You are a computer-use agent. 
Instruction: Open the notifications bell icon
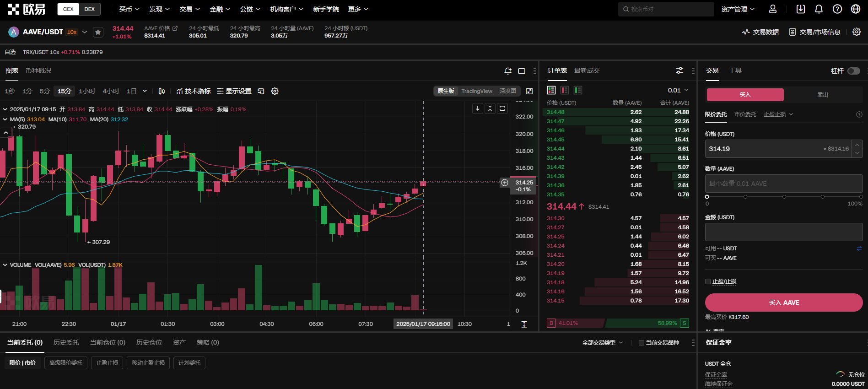tap(819, 9)
